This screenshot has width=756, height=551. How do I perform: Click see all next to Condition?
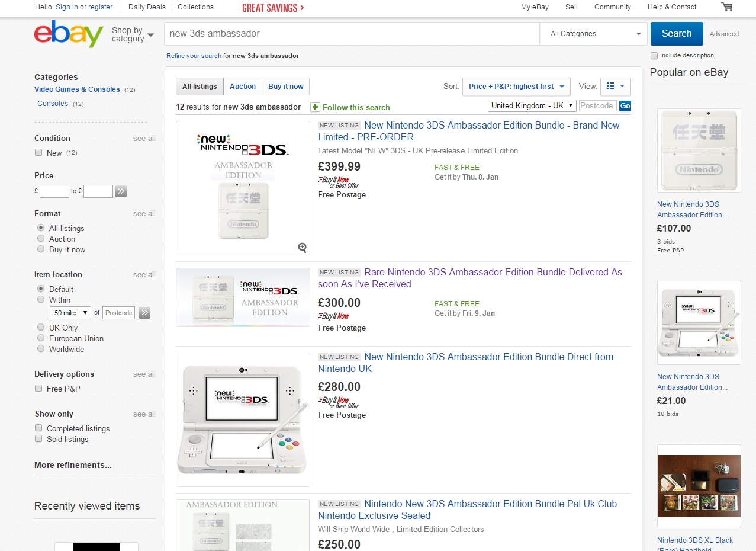[x=144, y=139]
